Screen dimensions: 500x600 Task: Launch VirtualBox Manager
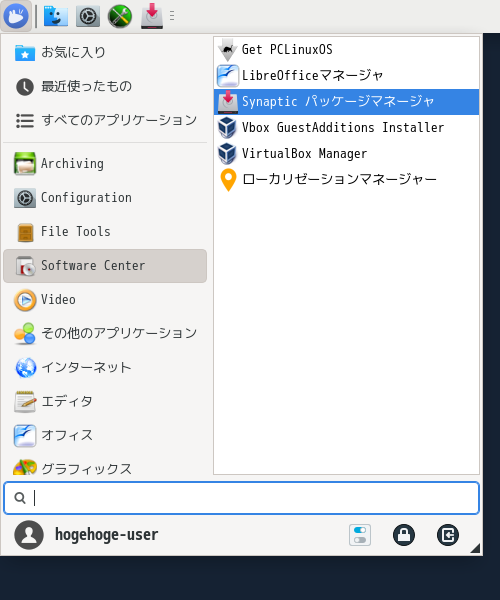pos(346,154)
